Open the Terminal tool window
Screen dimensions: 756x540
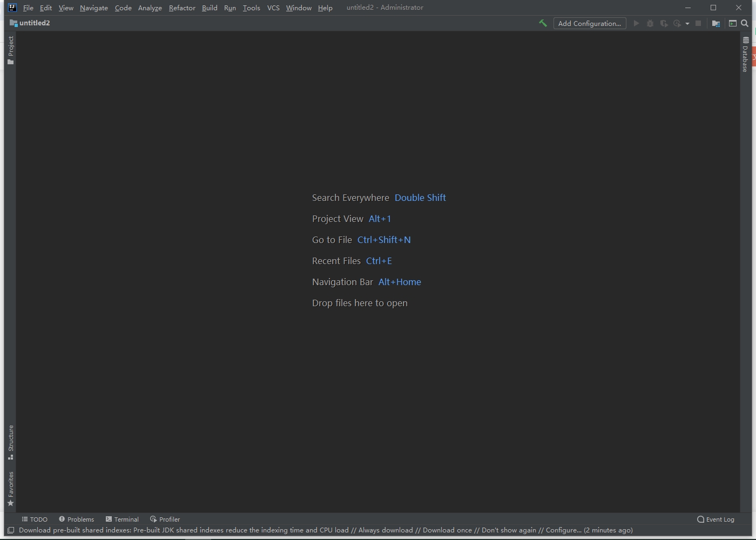pyautogui.click(x=123, y=519)
